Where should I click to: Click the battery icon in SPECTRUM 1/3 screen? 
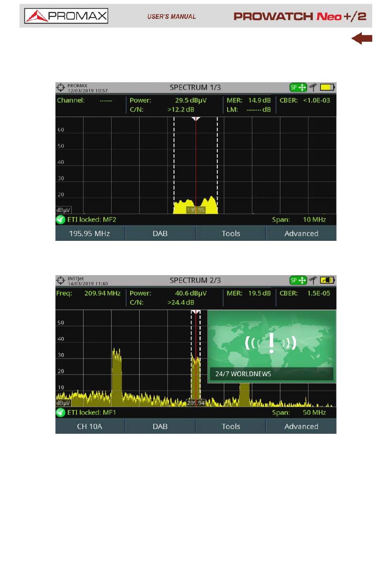coord(328,88)
